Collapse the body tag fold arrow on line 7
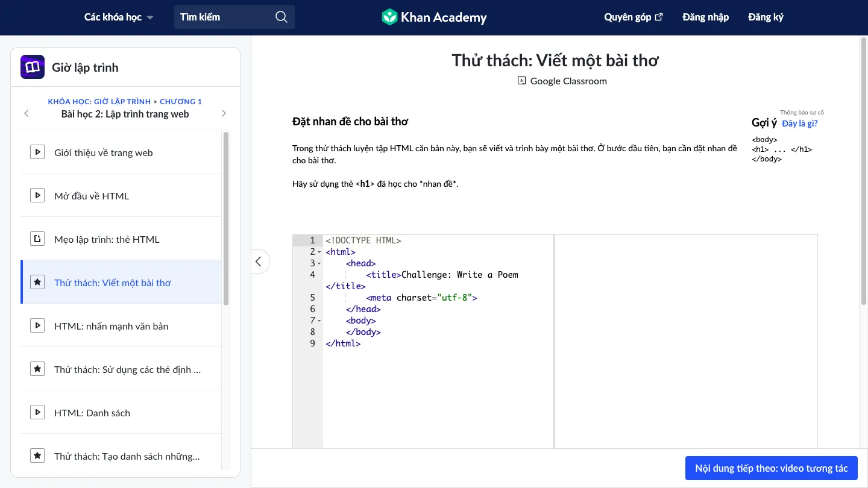Viewport: 868px width, 488px height. 319,321
